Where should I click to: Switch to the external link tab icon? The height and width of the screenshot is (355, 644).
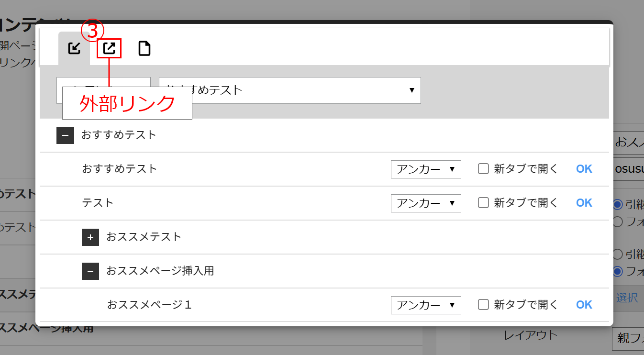pyautogui.click(x=109, y=48)
